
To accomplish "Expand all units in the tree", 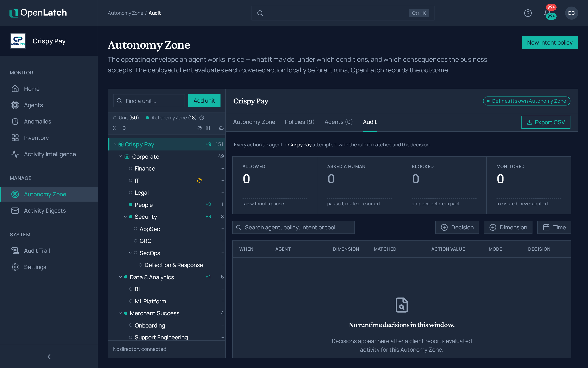I will [x=124, y=128].
